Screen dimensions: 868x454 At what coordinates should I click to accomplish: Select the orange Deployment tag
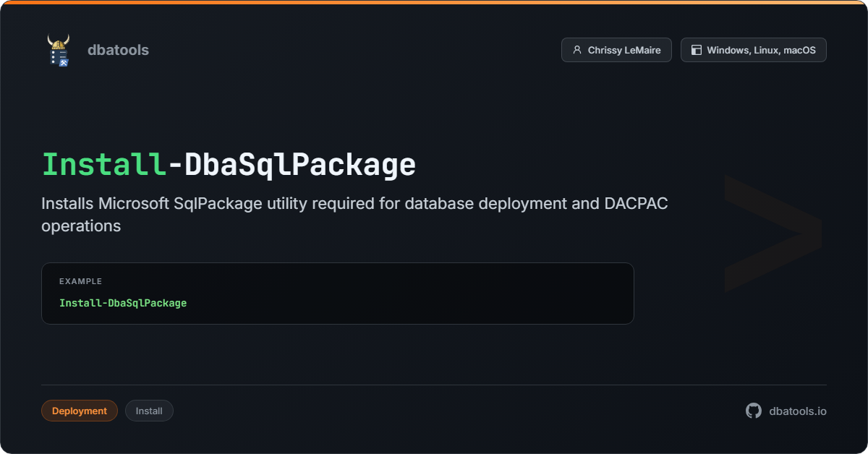click(x=80, y=411)
